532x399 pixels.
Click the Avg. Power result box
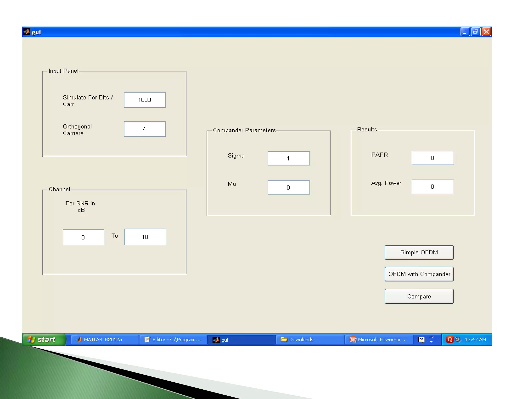[x=433, y=187]
